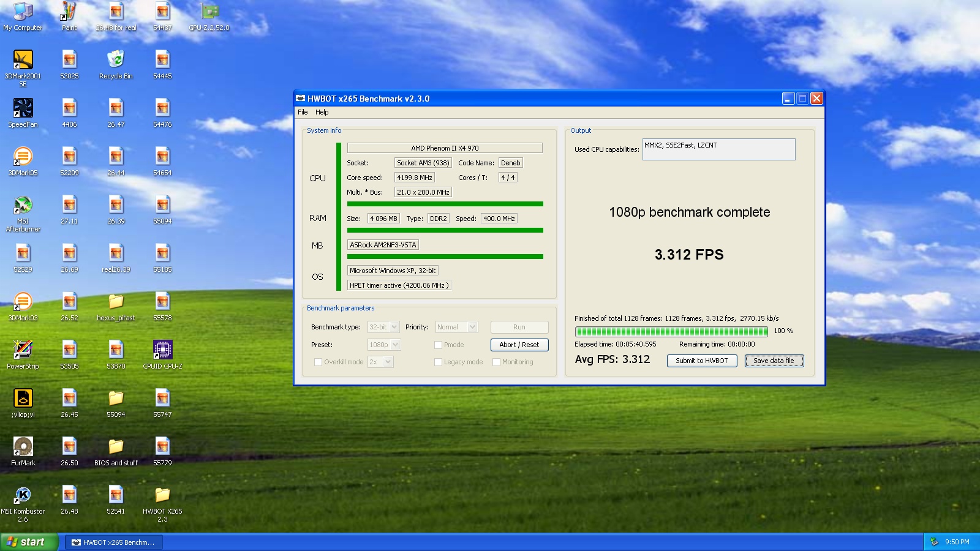Open the HWBOT X265 2.3 folder
980x551 pixels.
162,503
